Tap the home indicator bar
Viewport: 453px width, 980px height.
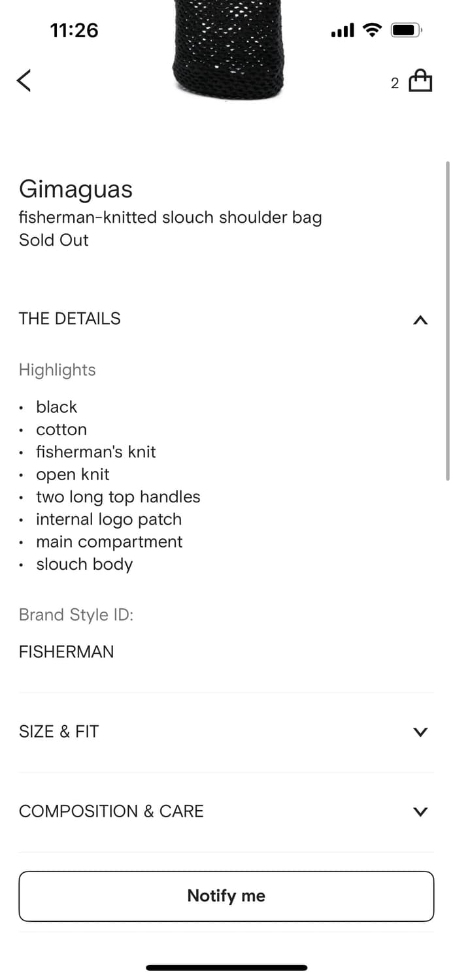click(x=226, y=968)
